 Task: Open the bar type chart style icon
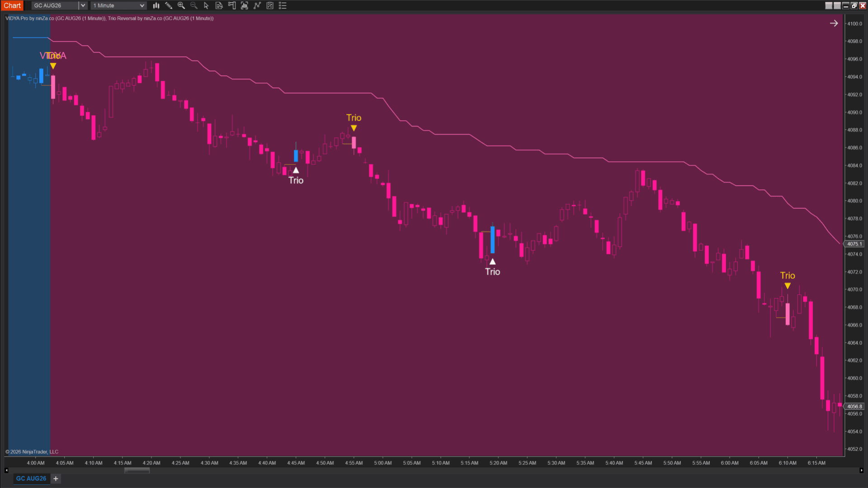(x=156, y=5)
